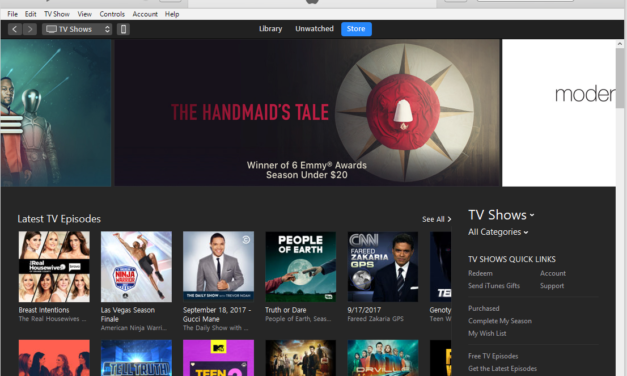Select the Store tab
Viewport: 627px width, 376px height.
click(x=356, y=29)
